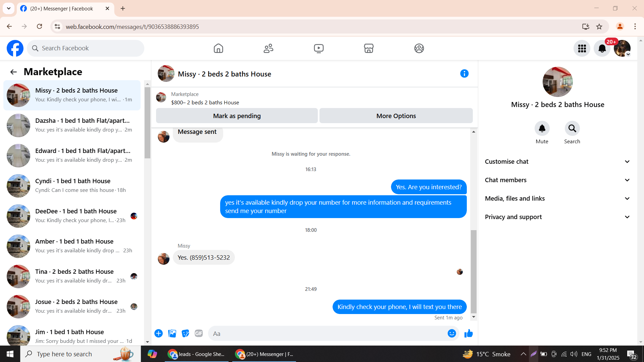This screenshot has width=644, height=362.
Task: Open the Video tab icon
Action: coord(318,48)
